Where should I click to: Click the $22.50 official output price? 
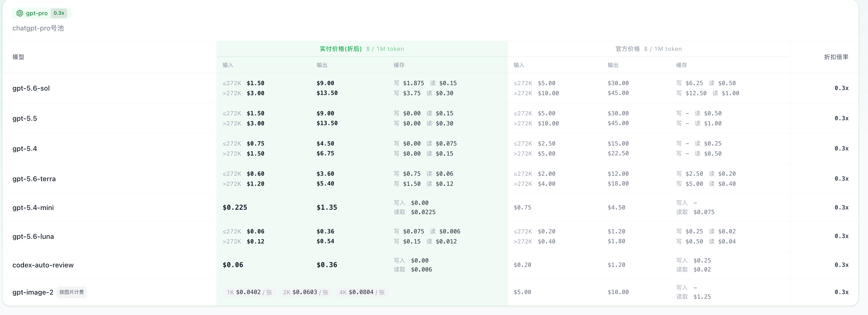(x=618, y=153)
